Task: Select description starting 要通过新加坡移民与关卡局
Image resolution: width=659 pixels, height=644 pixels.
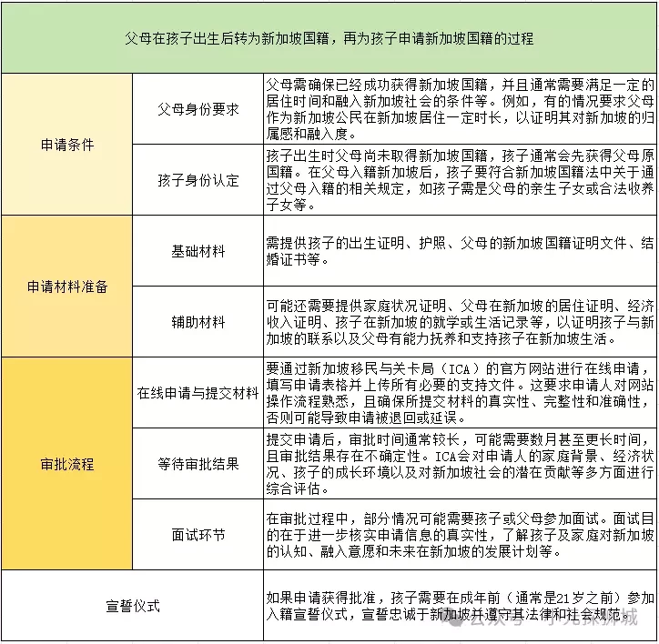Action: pyautogui.click(x=461, y=393)
